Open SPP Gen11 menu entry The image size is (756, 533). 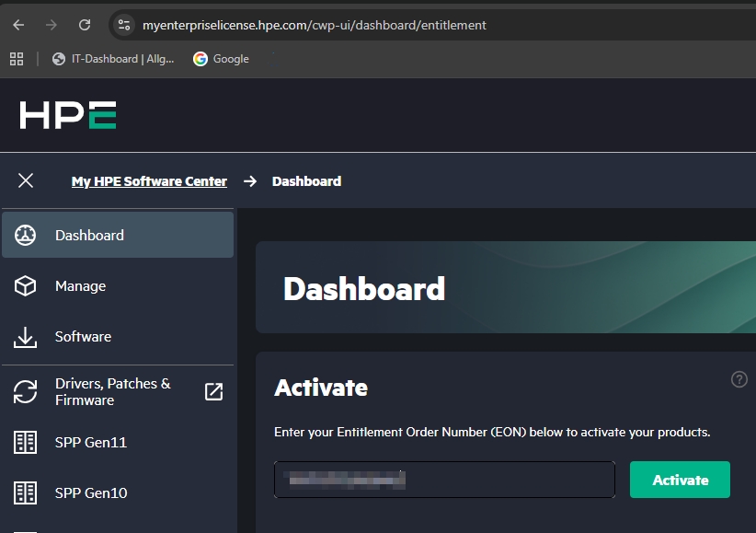click(90, 443)
